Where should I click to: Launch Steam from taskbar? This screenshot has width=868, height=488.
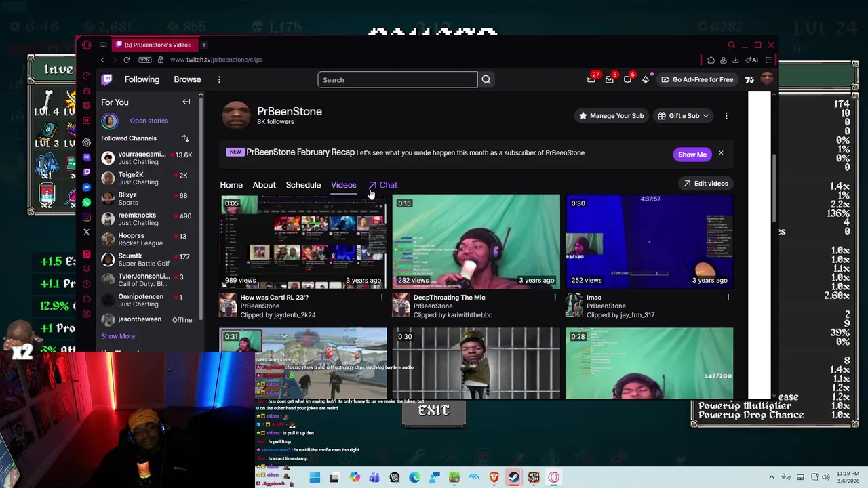pyautogui.click(x=514, y=477)
